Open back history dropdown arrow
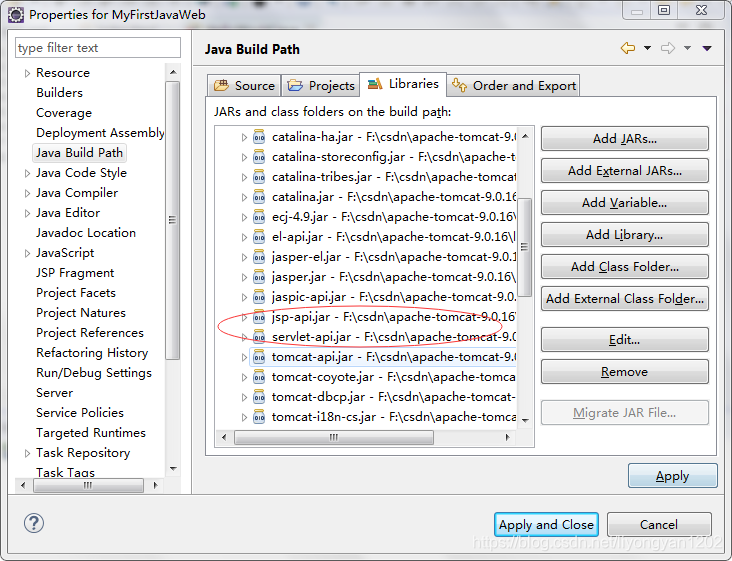The image size is (732, 561). click(x=648, y=48)
